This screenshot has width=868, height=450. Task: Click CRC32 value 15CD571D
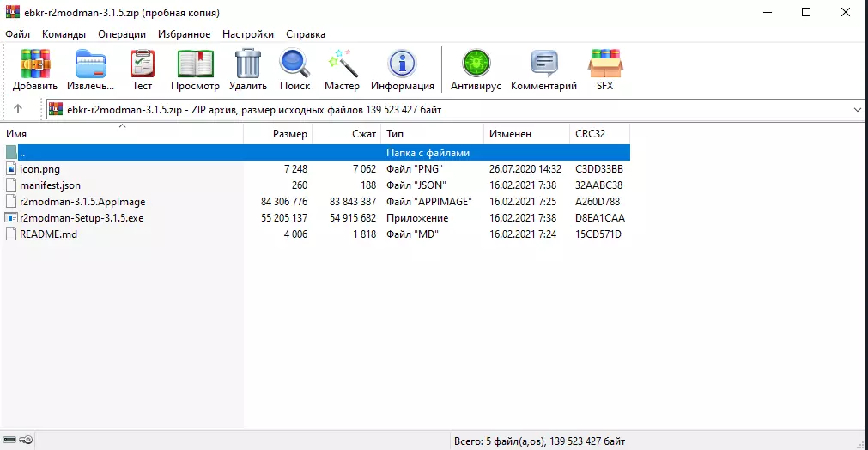coord(598,234)
